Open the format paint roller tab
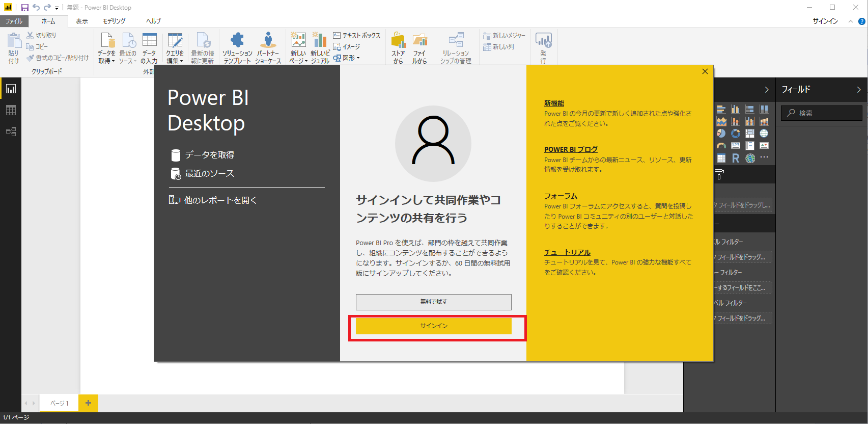Image resolution: width=868 pixels, height=424 pixels. (x=719, y=175)
